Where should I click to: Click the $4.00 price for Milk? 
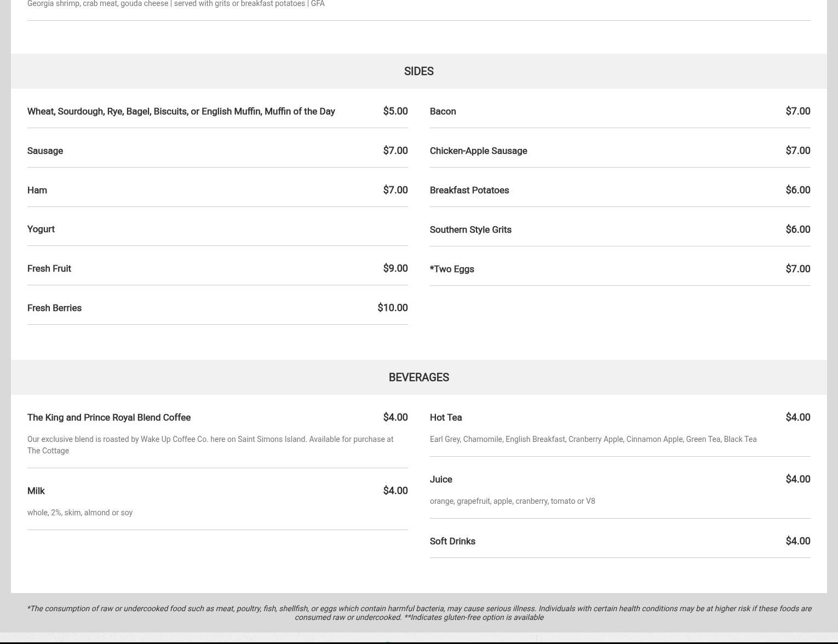pyautogui.click(x=395, y=491)
